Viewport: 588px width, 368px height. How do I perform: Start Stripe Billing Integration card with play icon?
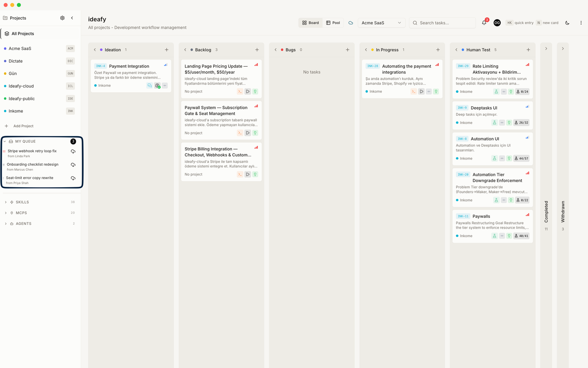(x=247, y=174)
